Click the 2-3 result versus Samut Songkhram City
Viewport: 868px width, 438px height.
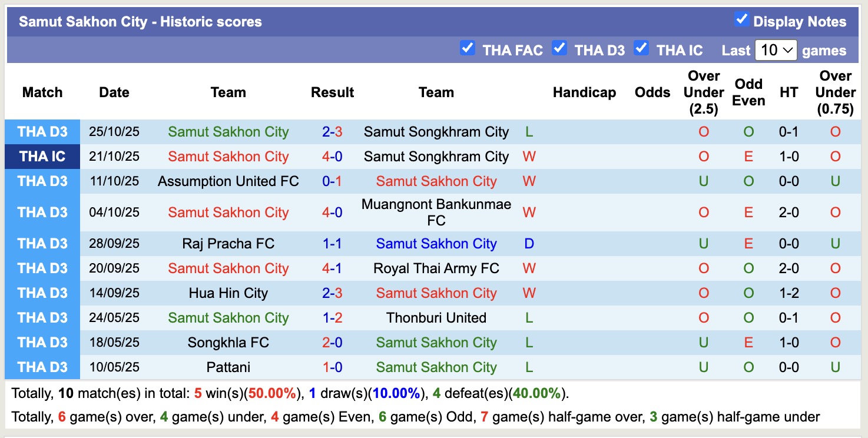pyautogui.click(x=333, y=132)
